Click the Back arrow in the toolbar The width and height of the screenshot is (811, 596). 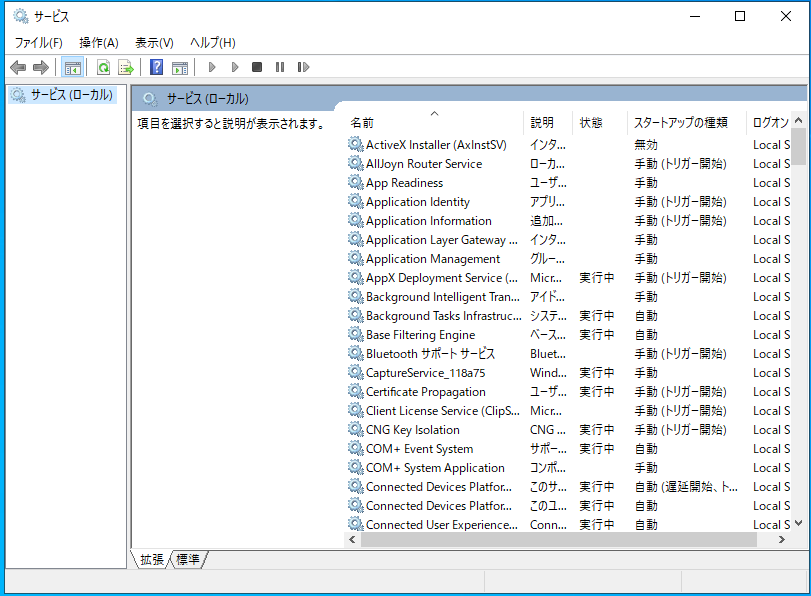(18, 67)
